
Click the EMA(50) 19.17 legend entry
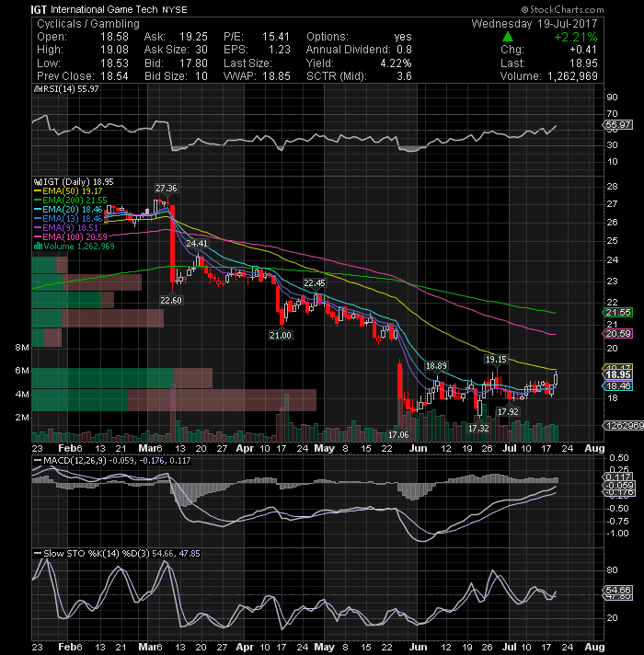[68, 191]
